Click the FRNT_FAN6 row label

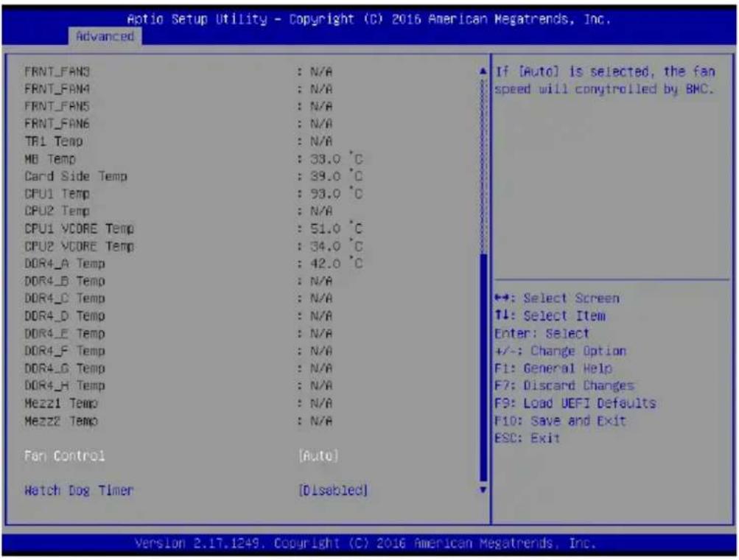[57, 124]
